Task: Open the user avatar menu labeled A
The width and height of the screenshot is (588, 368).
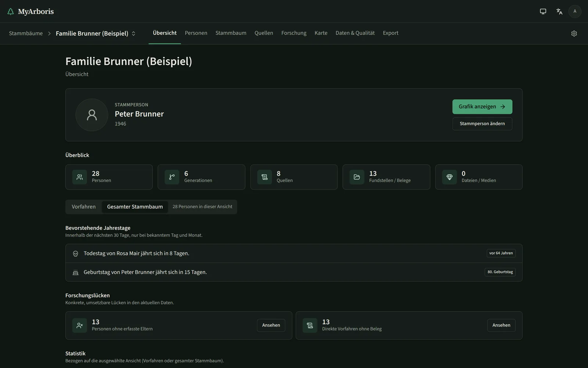Action: [x=575, y=11]
